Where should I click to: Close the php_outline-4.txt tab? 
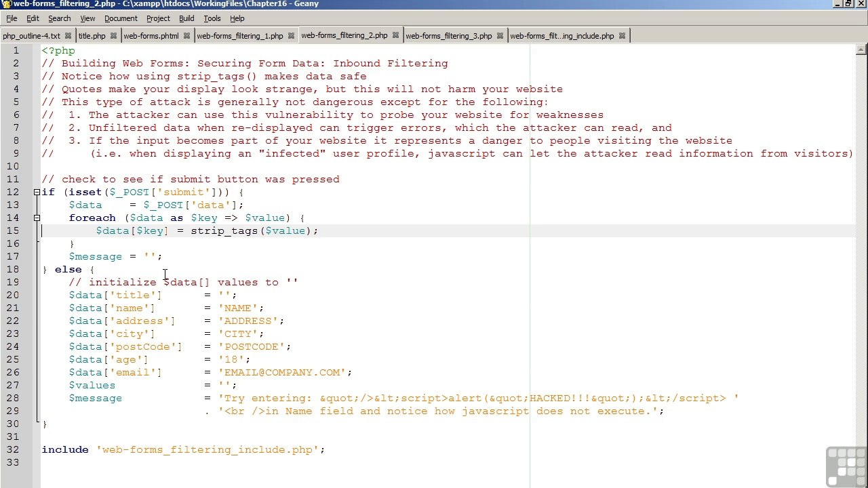[68, 36]
